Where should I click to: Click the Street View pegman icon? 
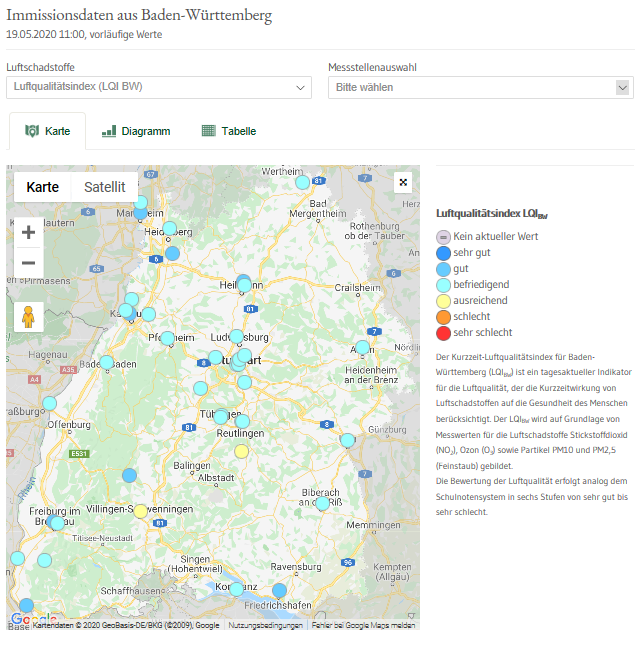point(28,316)
